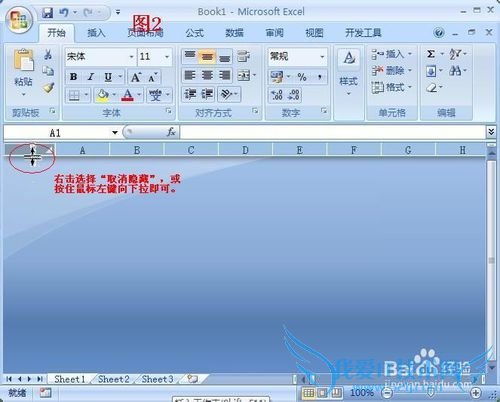This screenshot has height=402, width=500.
Task: Open Sort & Filter dropdown
Action: click(457, 54)
